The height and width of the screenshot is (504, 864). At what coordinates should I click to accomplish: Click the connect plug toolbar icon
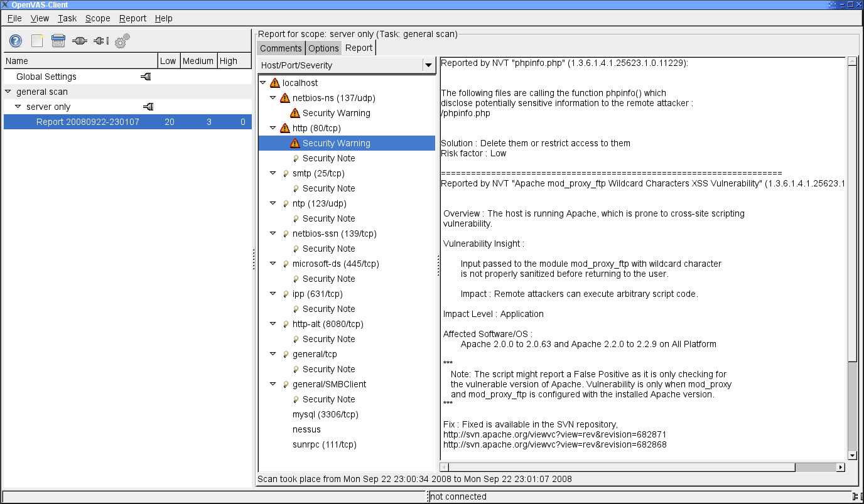79,40
